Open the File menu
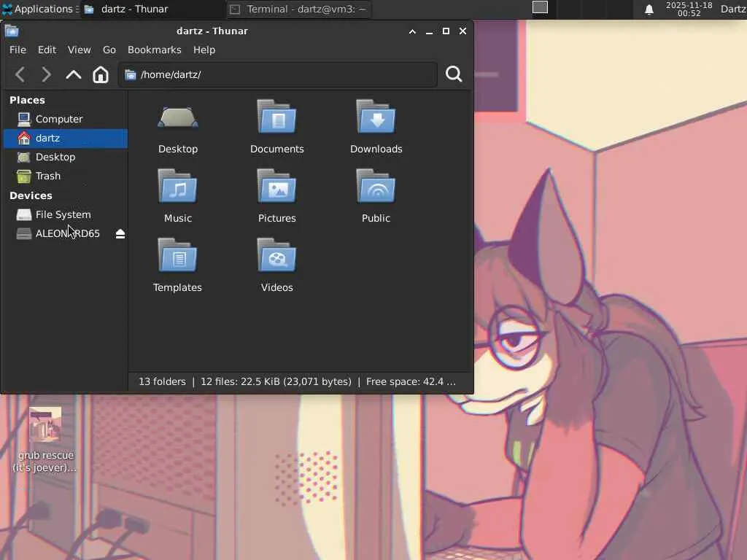This screenshot has width=747, height=560. pyautogui.click(x=18, y=50)
